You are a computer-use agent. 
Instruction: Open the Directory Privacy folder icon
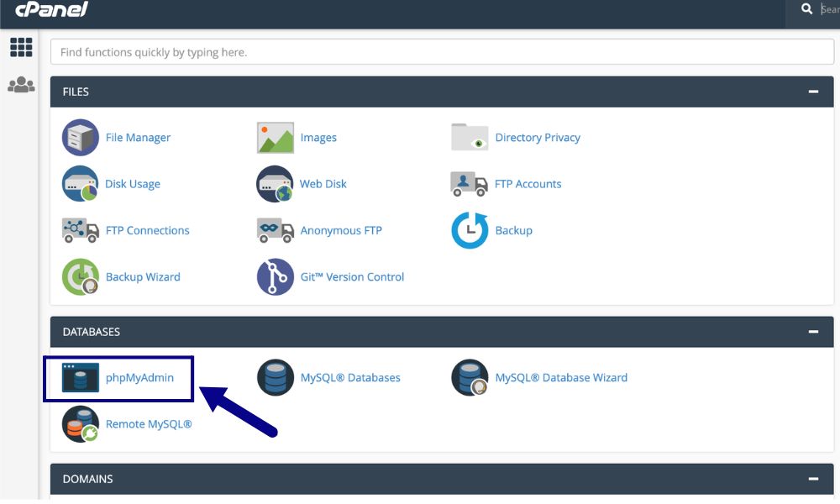(x=470, y=137)
